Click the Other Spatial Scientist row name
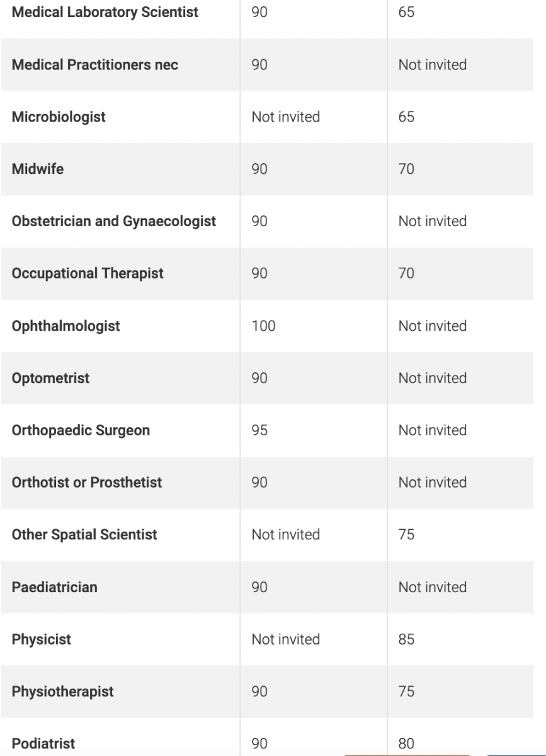 [84, 535]
